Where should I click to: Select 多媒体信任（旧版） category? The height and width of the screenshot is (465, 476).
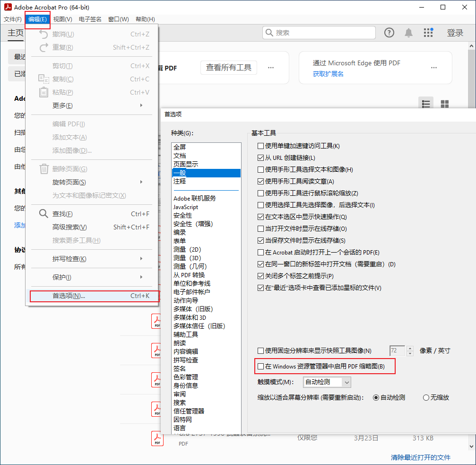[206, 326]
